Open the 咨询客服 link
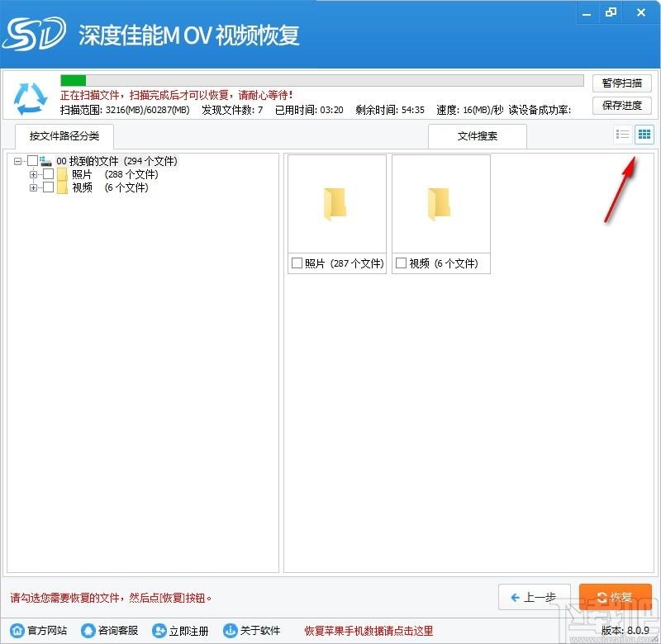Screen dimensions: 661x644 [x=118, y=631]
